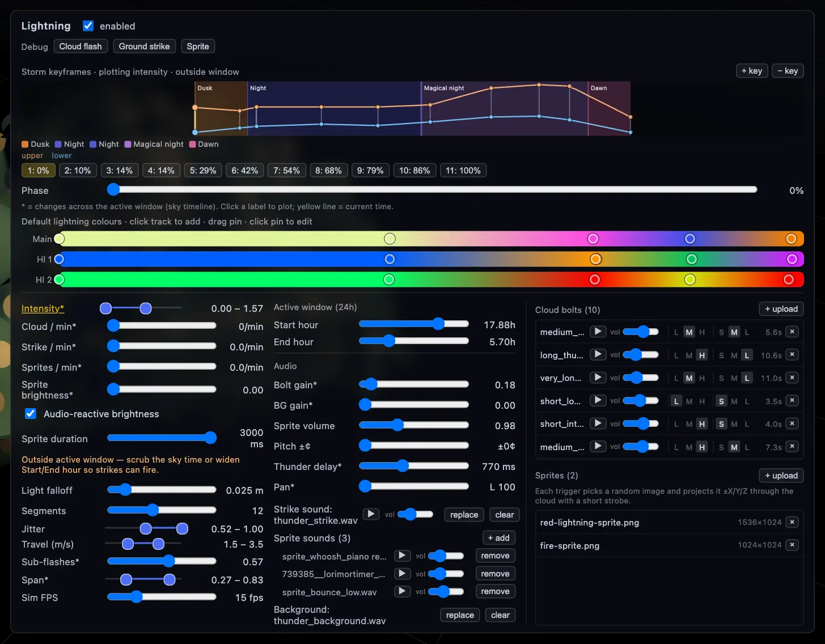Upload a new cloud bolt
Screen dimensions: 825x644
tap(781, 309)
